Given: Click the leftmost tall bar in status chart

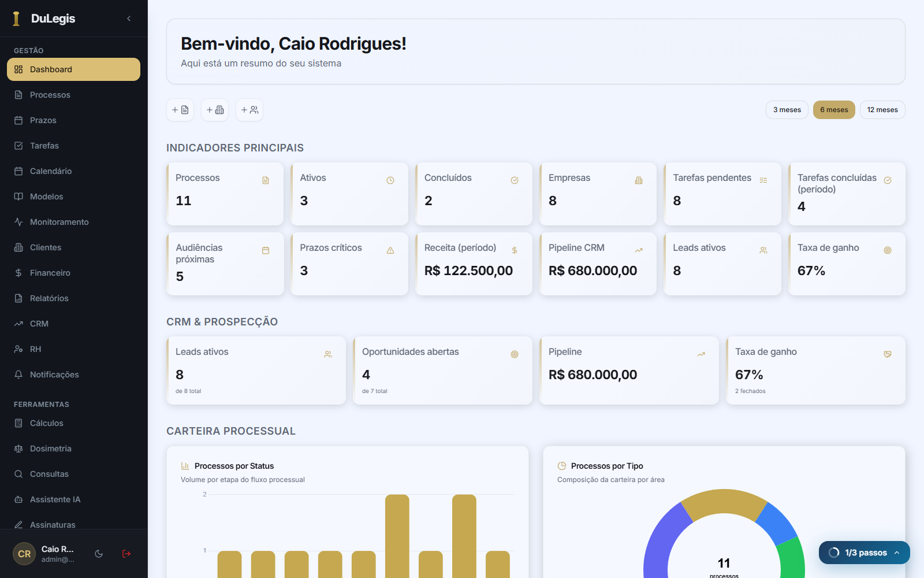Looking at the screenshot, I should point(397,536).
